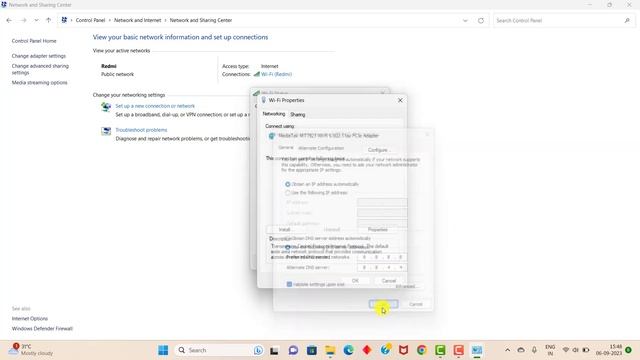Image resolution: width=640 pixels, height=360 pixels.
Task: Click the battery tray icon
Action: tap(586, 350)
